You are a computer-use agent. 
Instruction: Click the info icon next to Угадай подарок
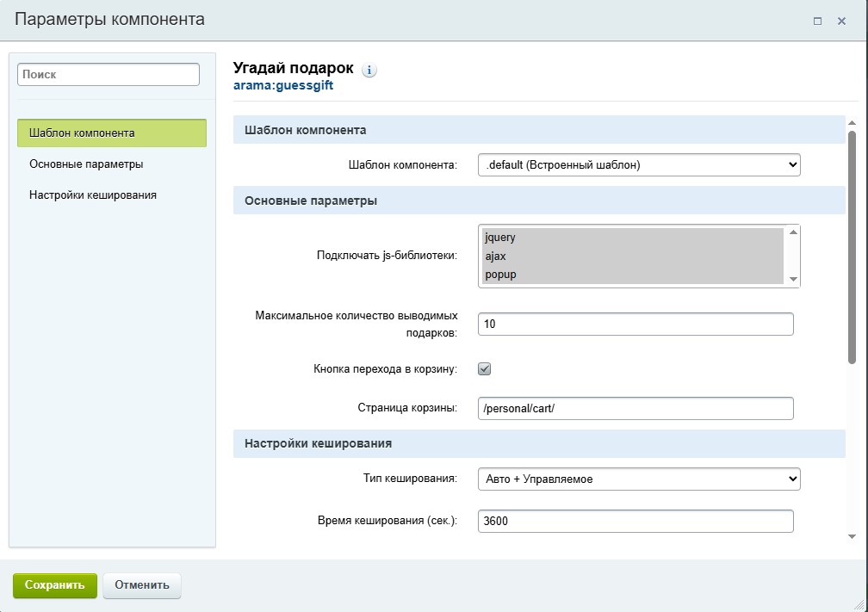coord(369,71)
